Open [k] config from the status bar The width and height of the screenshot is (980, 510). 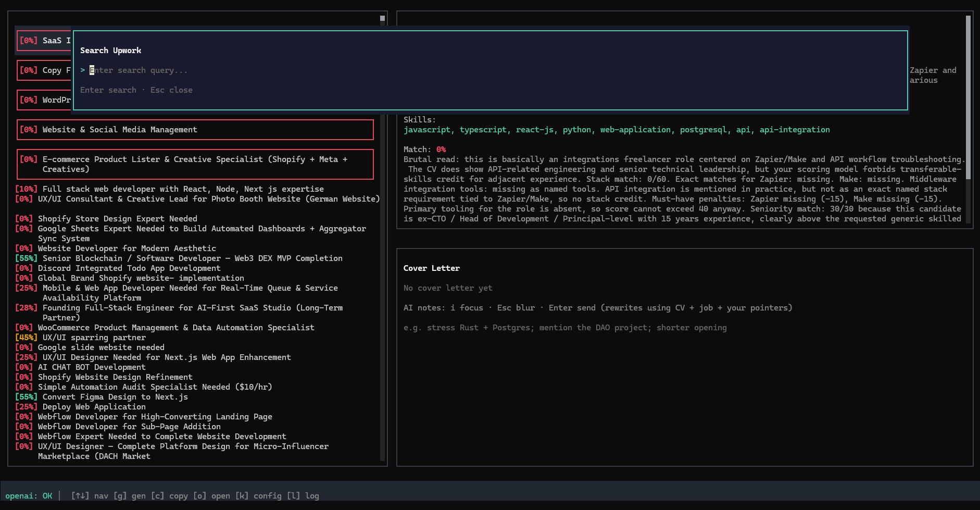[x=258, y=496]
